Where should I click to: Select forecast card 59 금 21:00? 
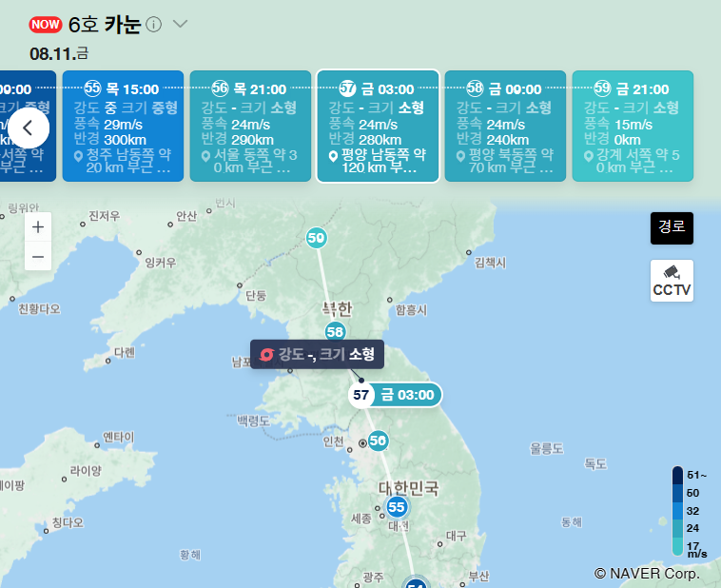[x=633, y=126]
